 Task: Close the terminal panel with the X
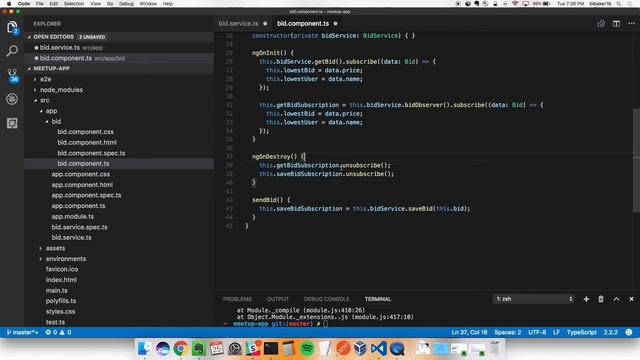pos(631,299)
